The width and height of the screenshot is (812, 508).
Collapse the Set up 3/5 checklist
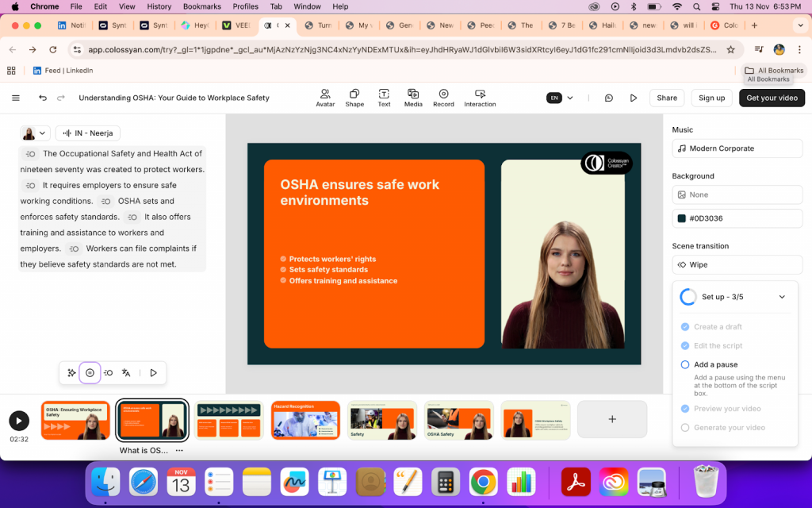coord(782,297)
